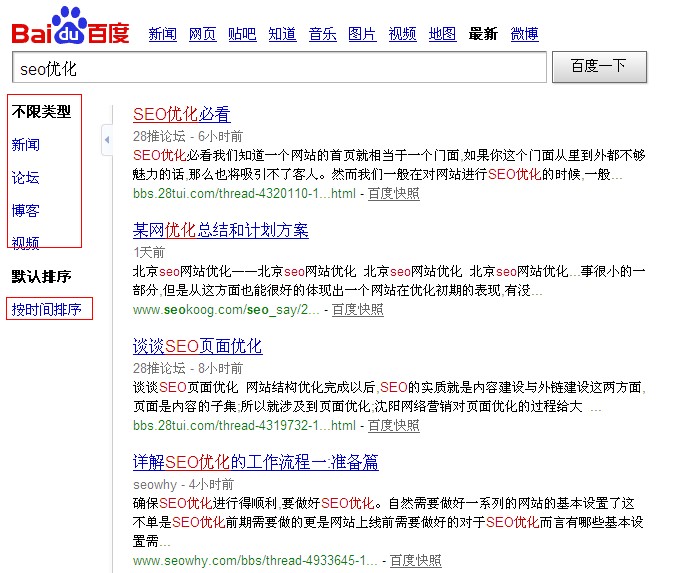Filter results by 博客 type
This screenshot has height=573, width=693.
(25, 211)
